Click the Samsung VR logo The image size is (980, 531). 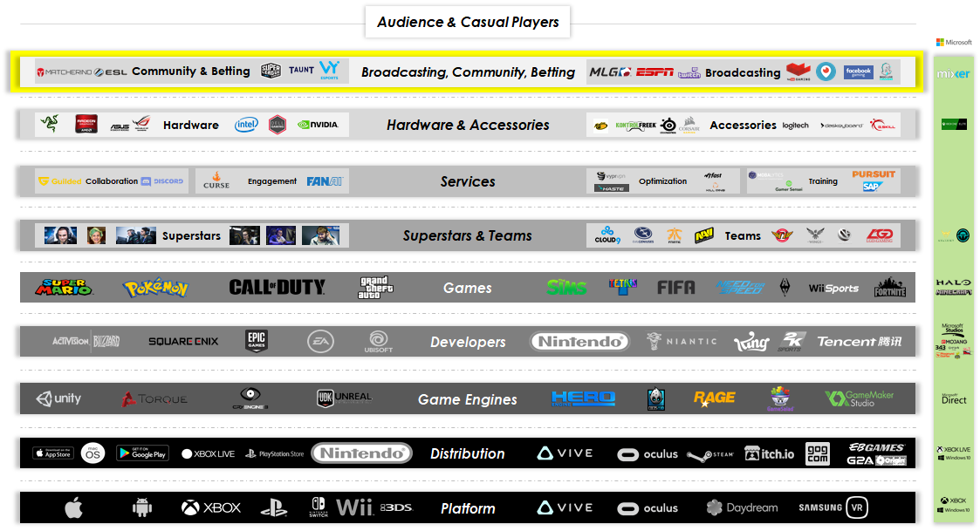tap(833, 507)
